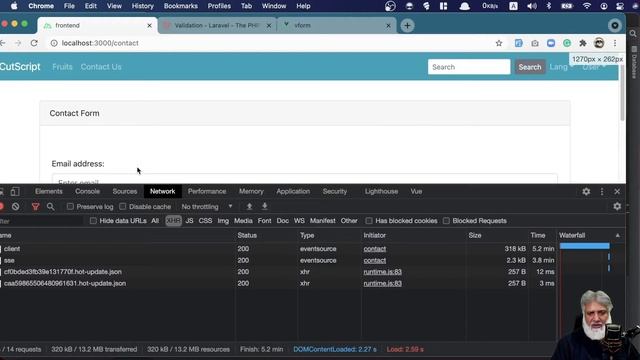
Task: Switch to the Console DevTools tab
Action: tap(87, 191)
